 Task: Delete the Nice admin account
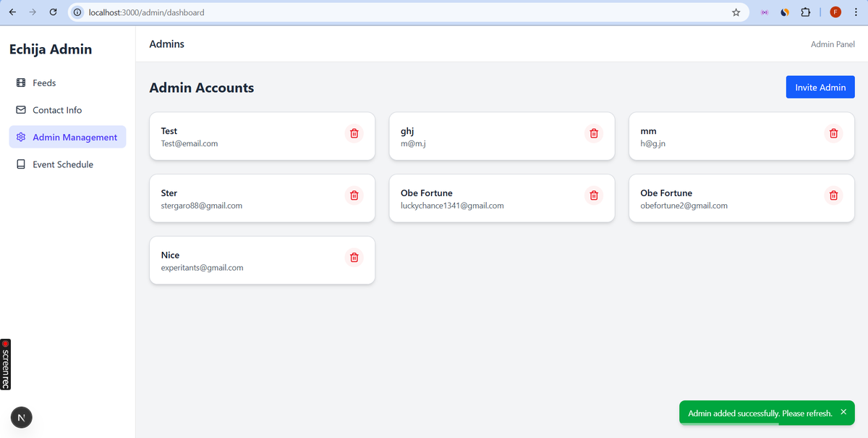(354, 257)
